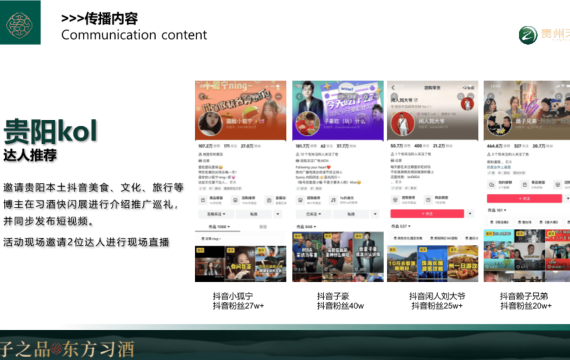The image size is (570, 360).
Task: Open 抖音小狐宁's round profile avatar
Action: (x=210, y=124)
